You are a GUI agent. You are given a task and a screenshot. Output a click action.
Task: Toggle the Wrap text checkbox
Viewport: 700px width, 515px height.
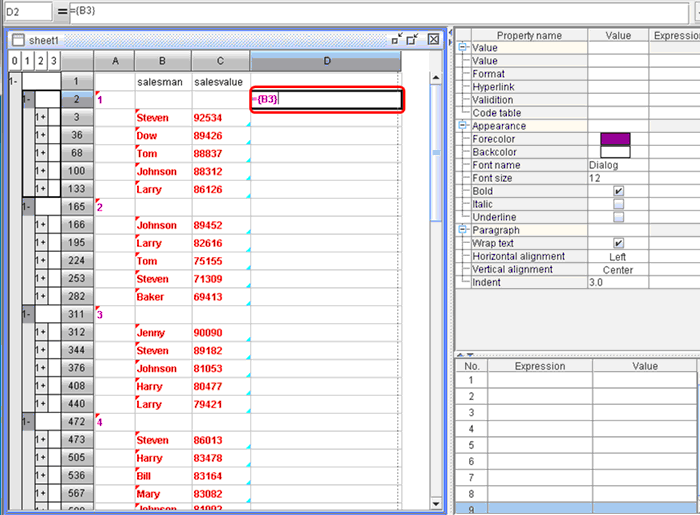click(618, 243)
